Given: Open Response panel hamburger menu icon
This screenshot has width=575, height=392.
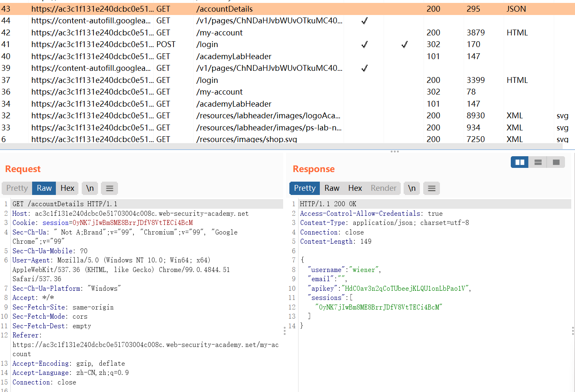Looking at the screenshot, I should tap(432, 188).
